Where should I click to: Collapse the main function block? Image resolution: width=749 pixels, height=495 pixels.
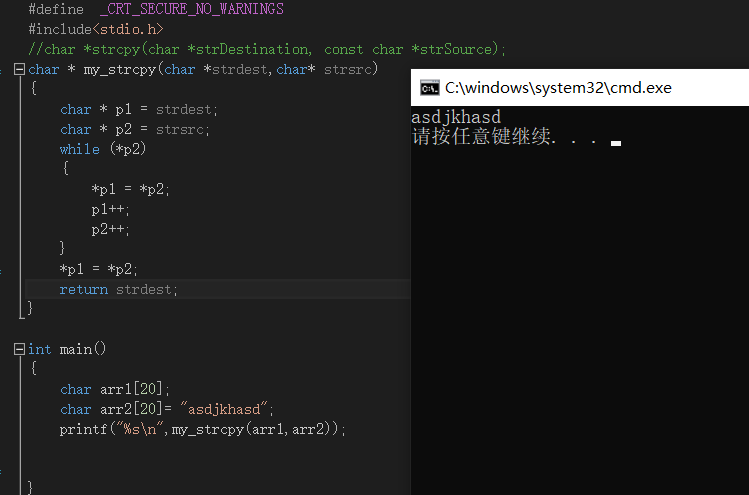coord(19,349)
